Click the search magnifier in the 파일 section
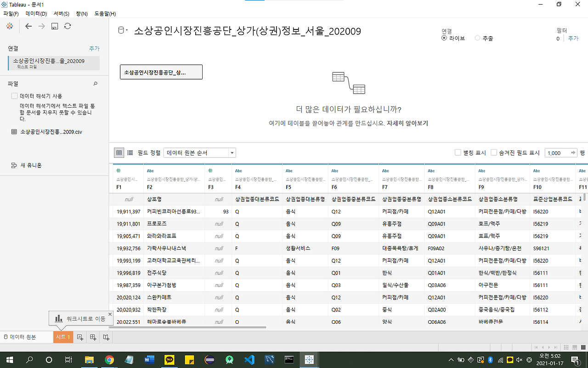The width and height of the screenshot is (588, 368). pos(96,84)
